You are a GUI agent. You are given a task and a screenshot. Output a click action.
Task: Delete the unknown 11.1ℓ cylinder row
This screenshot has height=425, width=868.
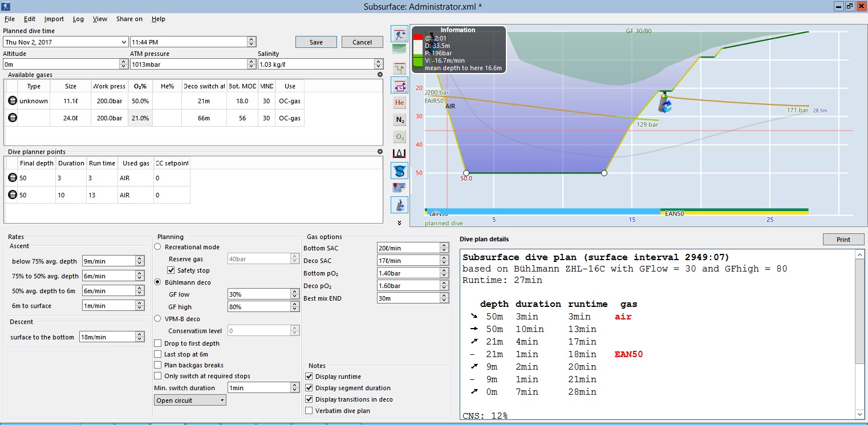13,101
